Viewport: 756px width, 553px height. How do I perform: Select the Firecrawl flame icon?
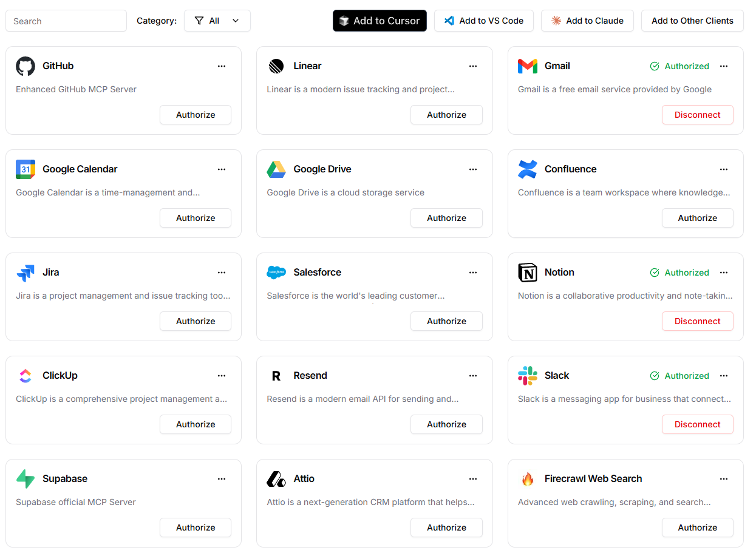click(x=527, y=478)
